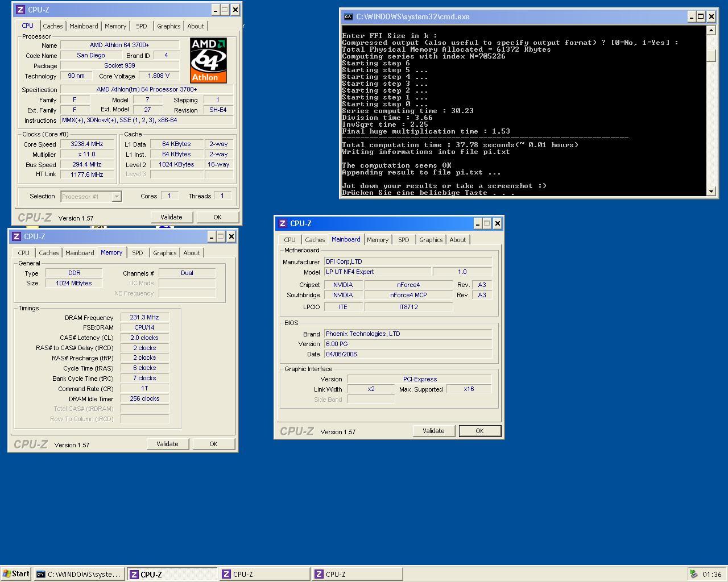Screen dimensions: 728x582
Task: Click cmd scrollbar up arrow
Action: pos(711,30)
